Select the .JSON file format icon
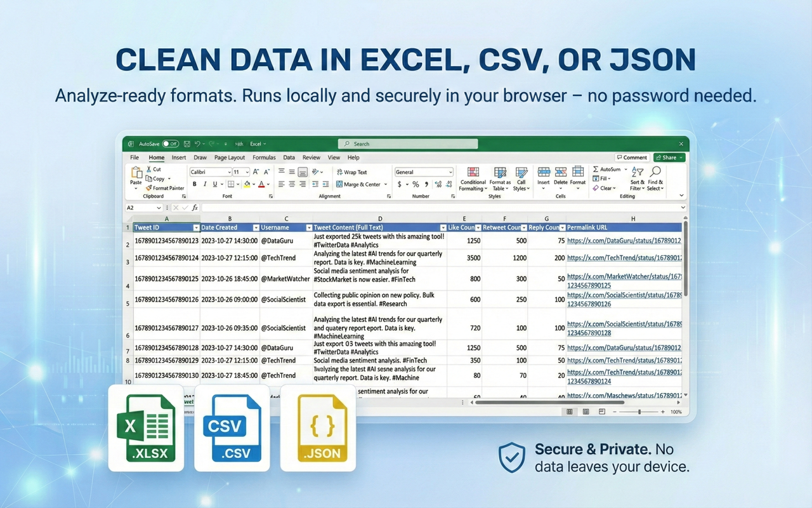The image size is (812, 508). point(318,427)
